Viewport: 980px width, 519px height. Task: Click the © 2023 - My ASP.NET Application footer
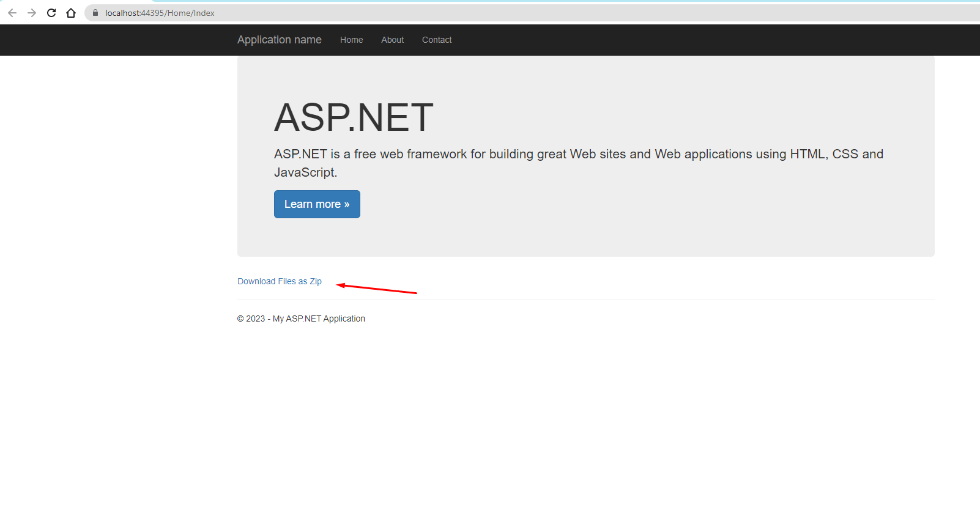click(x=301, y=318)
